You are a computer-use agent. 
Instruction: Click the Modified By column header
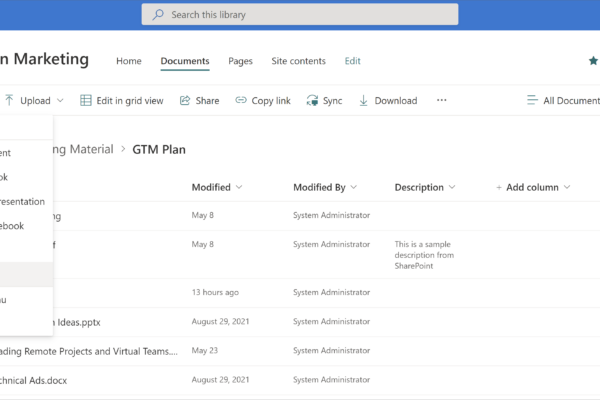tap(320, 187)
